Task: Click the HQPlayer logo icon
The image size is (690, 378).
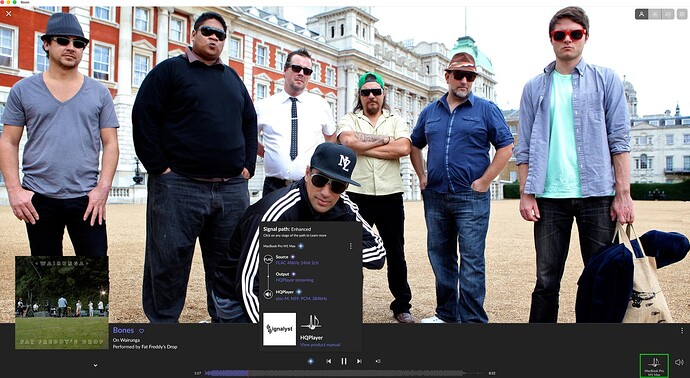Action: pos(311,323)
